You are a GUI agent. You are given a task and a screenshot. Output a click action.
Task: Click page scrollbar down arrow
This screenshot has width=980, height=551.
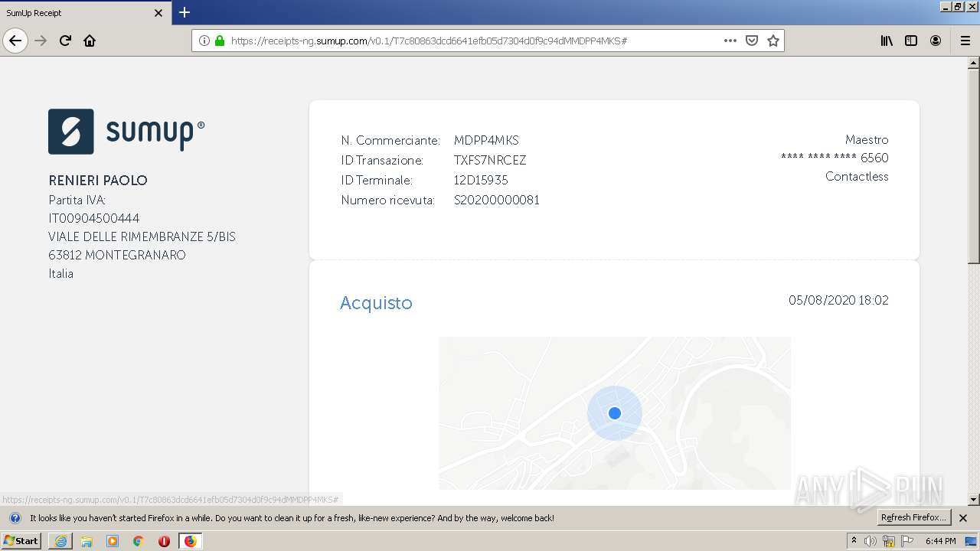[x=973, y=499]
